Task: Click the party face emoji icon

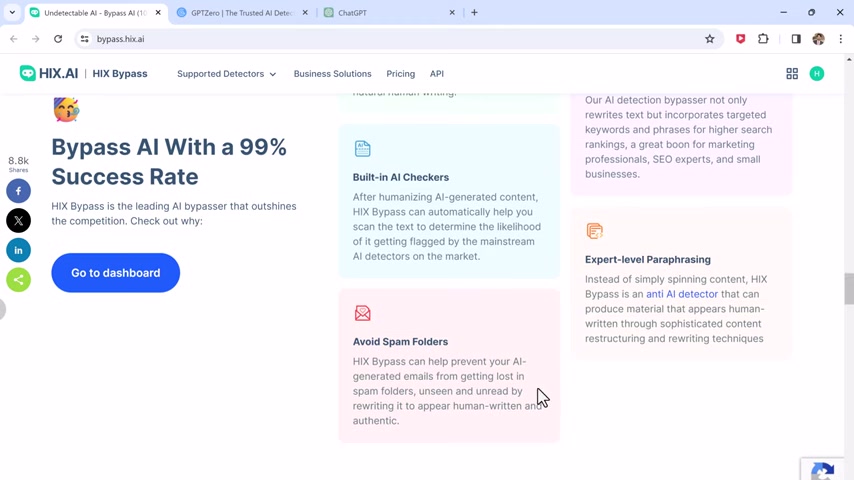Action: (66, 109)
